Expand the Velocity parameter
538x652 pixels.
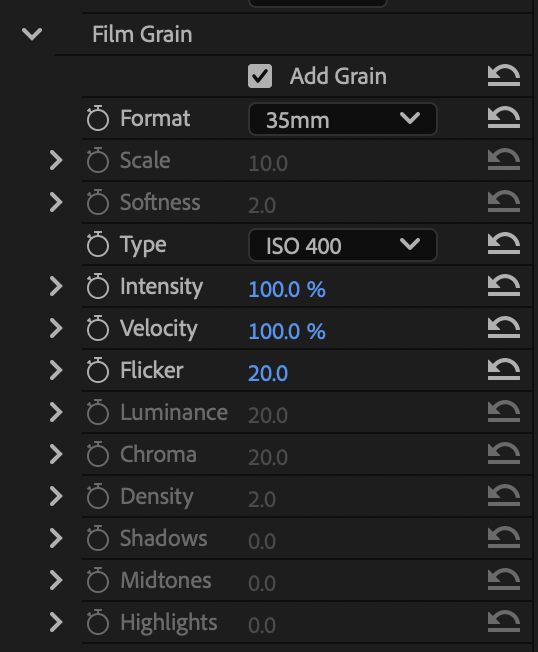coord(56,328)
